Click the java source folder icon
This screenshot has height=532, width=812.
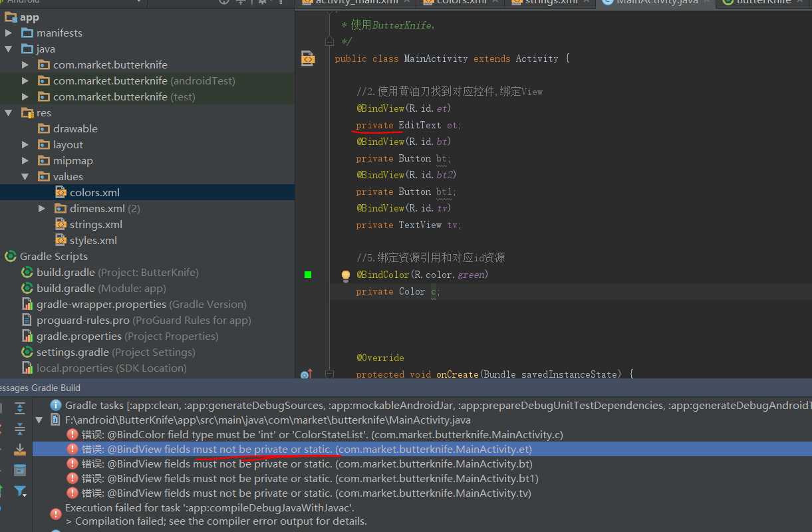click(27, 49)
